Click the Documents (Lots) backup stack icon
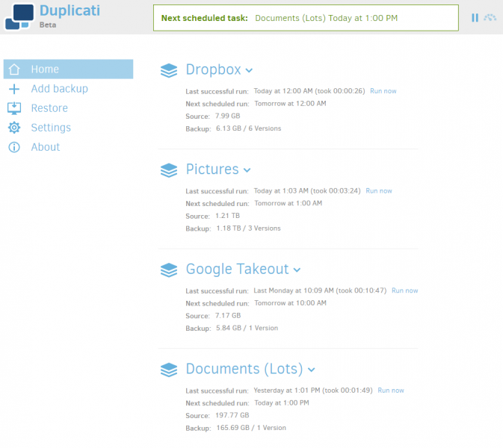503x448 pixels. (x=169, y=370)
